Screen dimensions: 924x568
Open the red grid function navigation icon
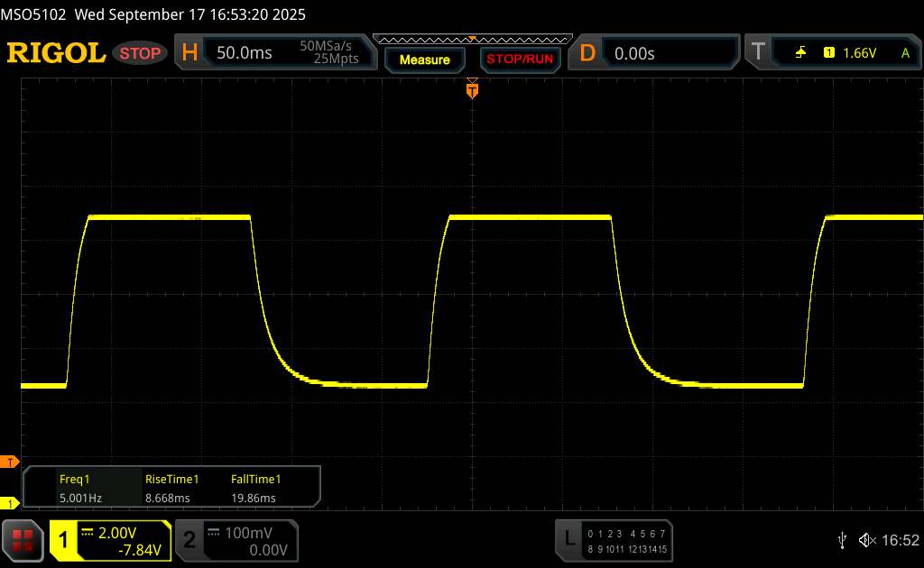[23, 539]
